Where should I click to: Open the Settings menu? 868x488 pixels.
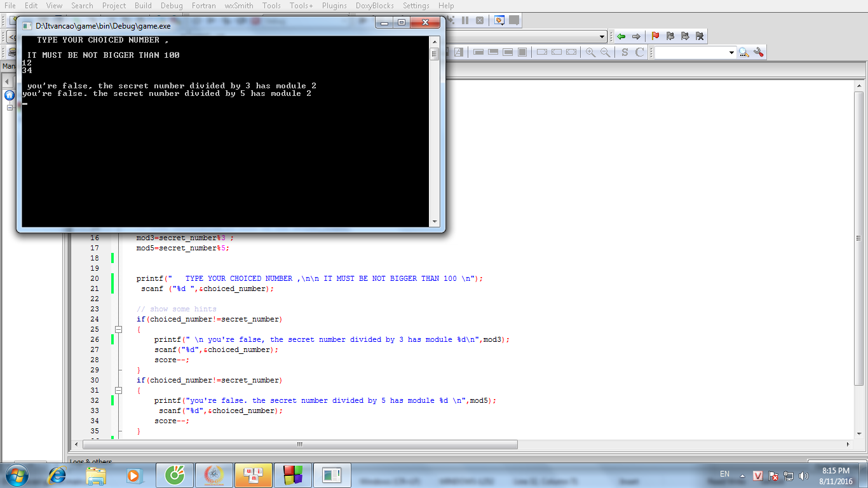(416, 6)
